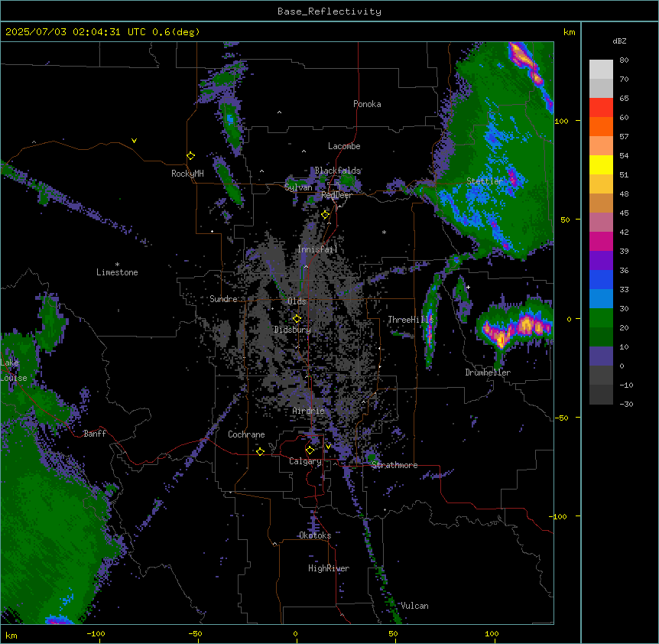Click the Banff label
The width and height of the screenshot is (659, 644).
pos(95,434)
